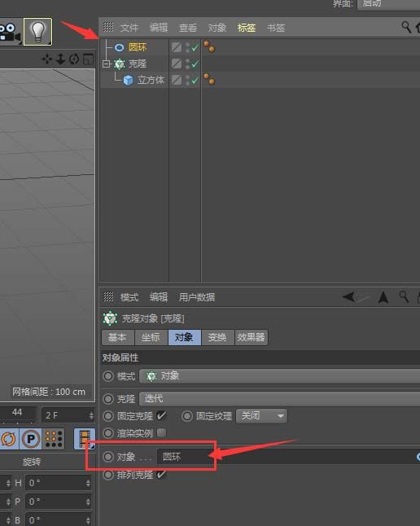This screenshot has width=420, height=526.
Task: Toggle the visibility dots for 立方体
Action: click(x=187, y=80)
